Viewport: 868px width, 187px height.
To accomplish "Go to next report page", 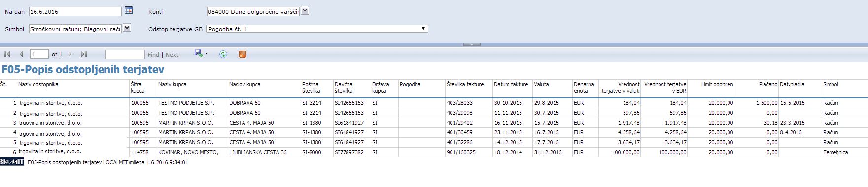I will click(x=70, y=54).
